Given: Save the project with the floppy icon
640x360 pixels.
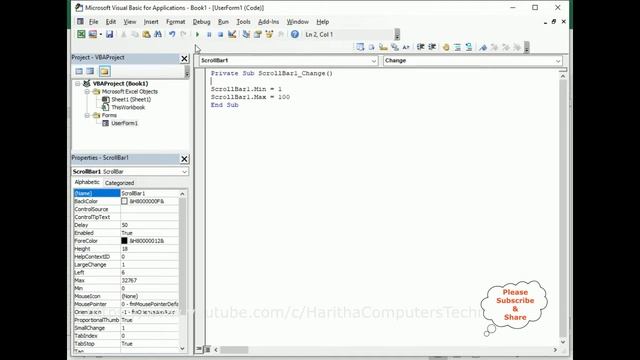Looking at the screenshot, I should (109, 34).
